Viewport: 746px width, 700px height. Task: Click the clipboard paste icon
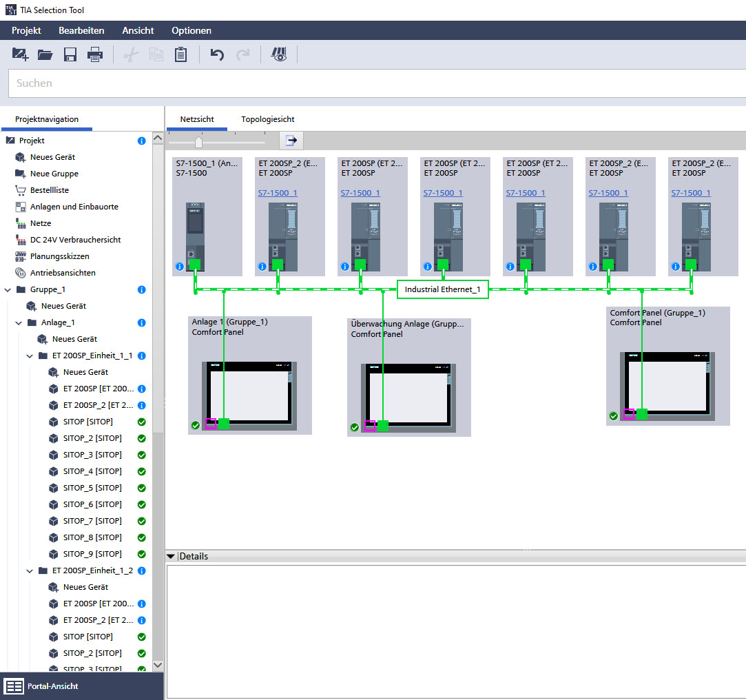point(180,54)
